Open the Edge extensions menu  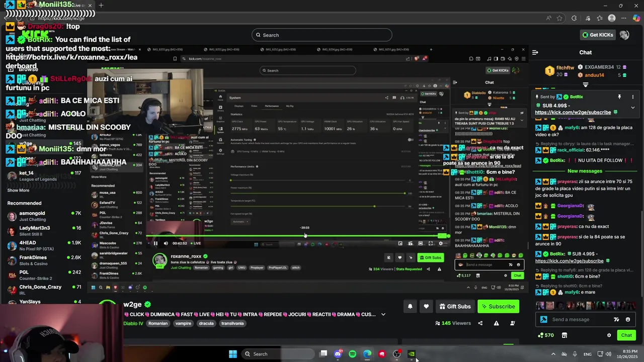click(574, 18)
